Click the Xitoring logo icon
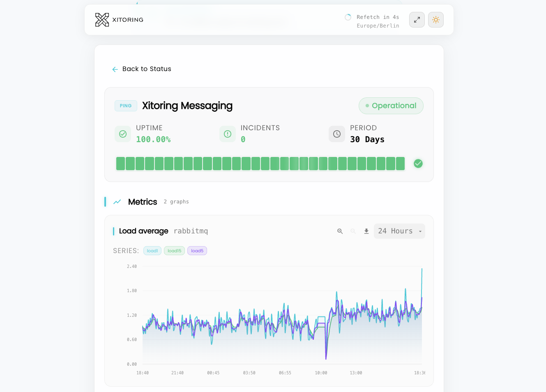Image resolution: width=546 pixels, height=392 pixels. pyautogui.click(x=102, y=20)
